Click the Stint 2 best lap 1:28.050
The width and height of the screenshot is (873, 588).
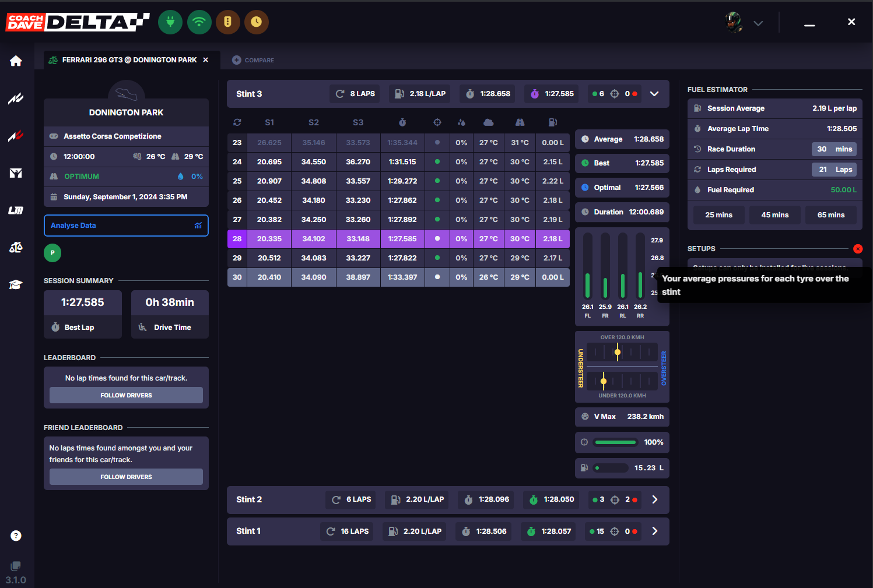click(x=552, y=499)
